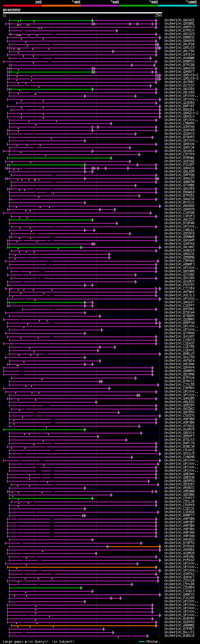Select the UniRef100_Q4YEI4 label
Viewport: 200px width, 644px height.
tap(179, 54)
